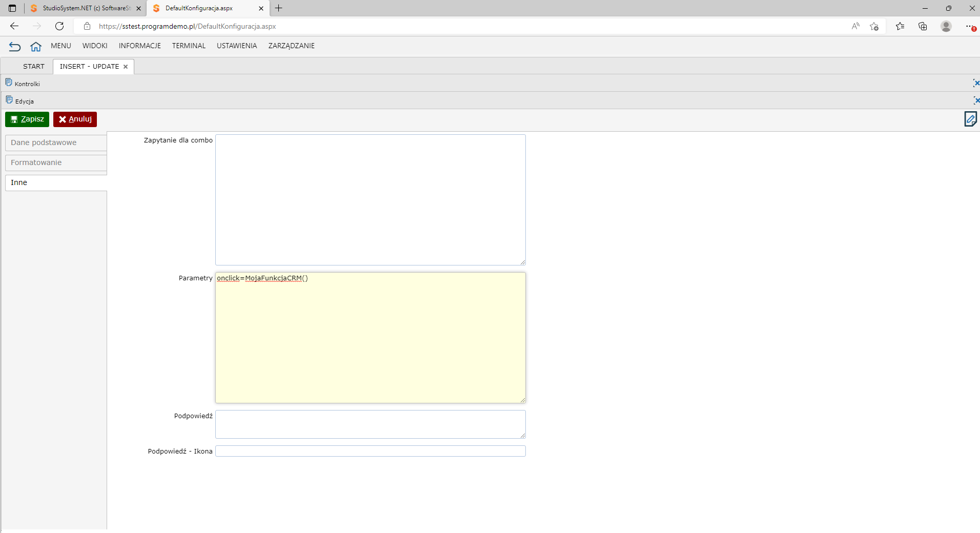Open the INFORMACJE menu
The image size is (980, 533).
[140, 46]
